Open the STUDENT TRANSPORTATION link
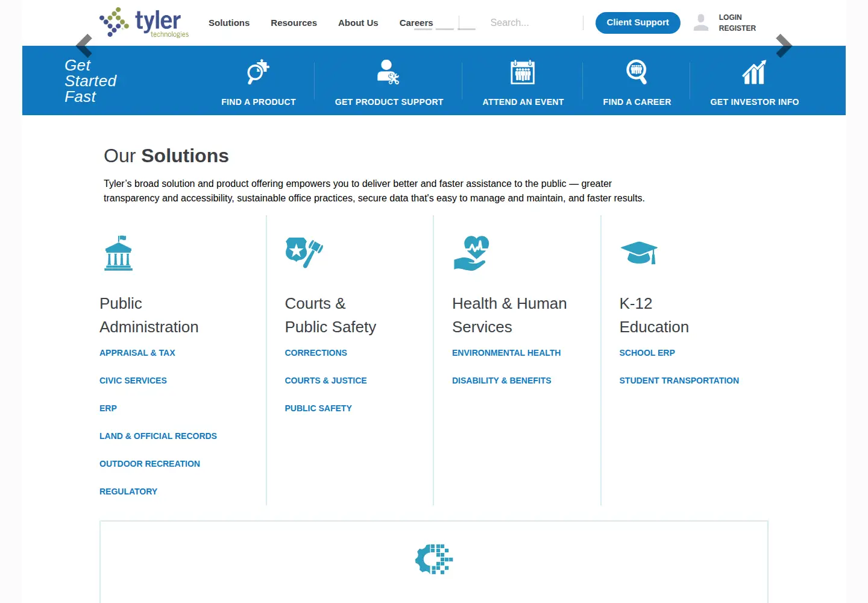The image size is (868, 603). (x=679, y=380)
